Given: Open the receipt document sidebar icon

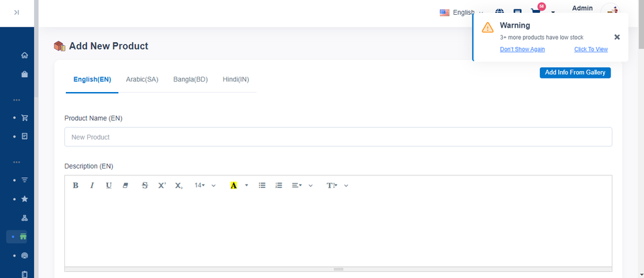Looking at the screenshot, I should tap(25, 136).
